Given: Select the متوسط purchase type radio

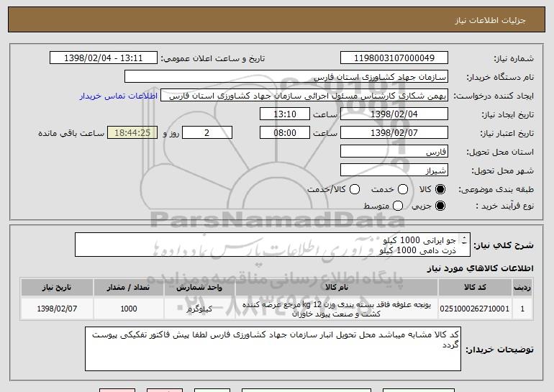Looking at the screenshot, I should [398, 206].
